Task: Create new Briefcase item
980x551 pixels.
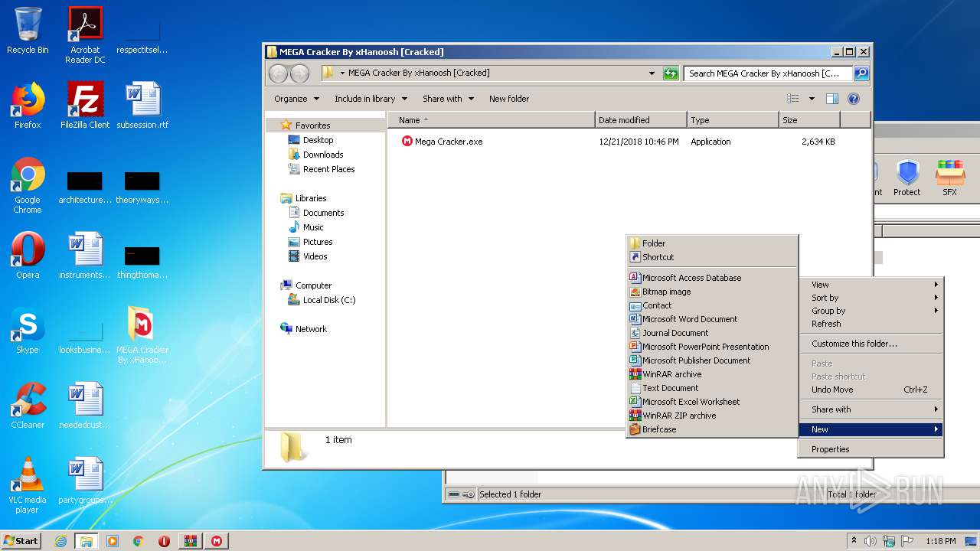Action: tap(712, 429)
